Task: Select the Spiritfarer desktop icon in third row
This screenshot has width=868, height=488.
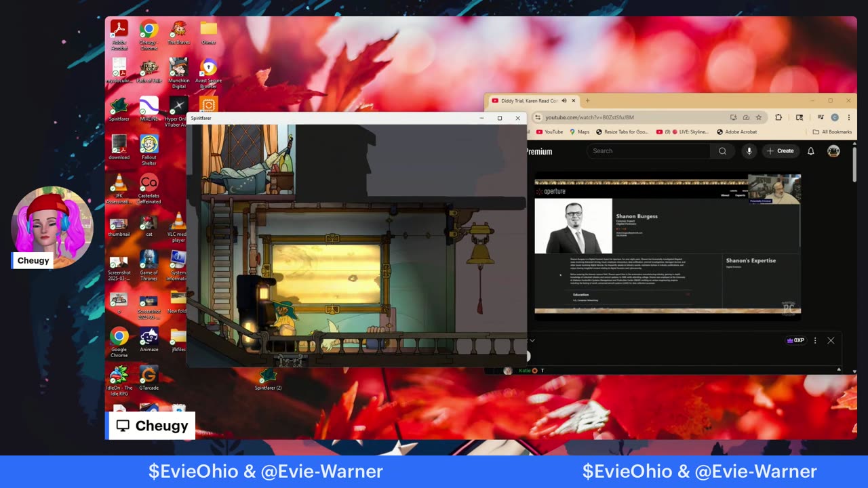Action: [119, 109]
